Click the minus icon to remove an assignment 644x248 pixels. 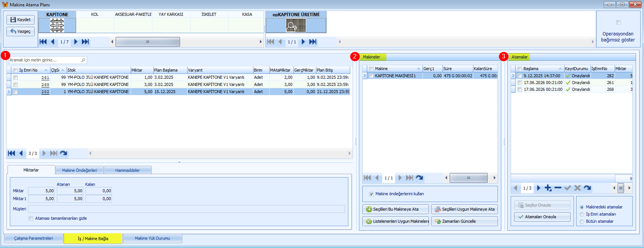(x=558, y=188)
